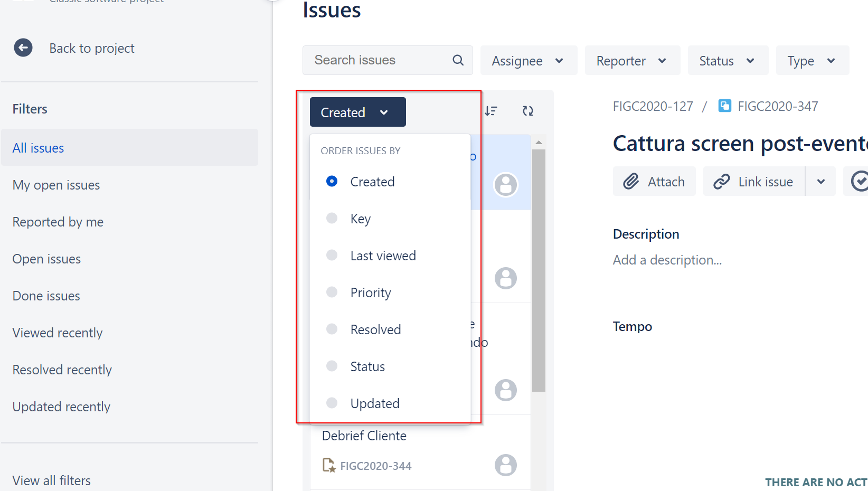868x491 pixels.
Task: Click assignee avatar on FIGC2020-344 row
Action: 505,465
